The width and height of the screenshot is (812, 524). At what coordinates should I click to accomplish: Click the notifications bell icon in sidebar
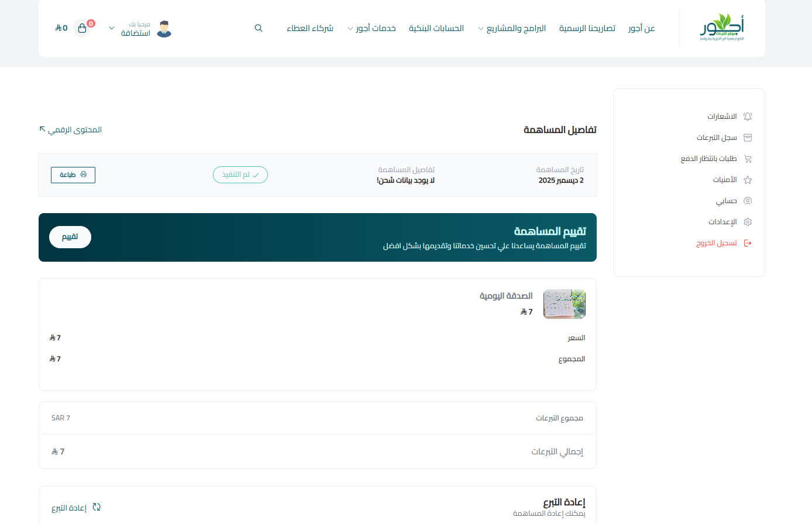click(747, 117)
